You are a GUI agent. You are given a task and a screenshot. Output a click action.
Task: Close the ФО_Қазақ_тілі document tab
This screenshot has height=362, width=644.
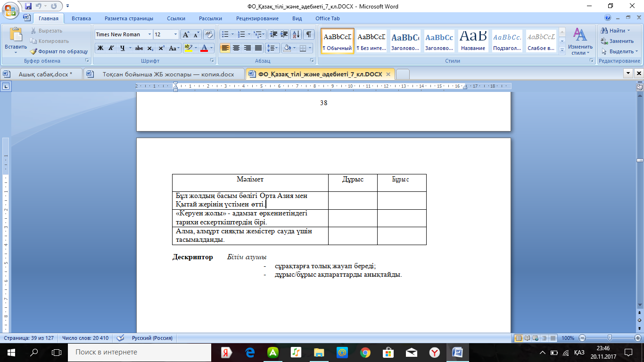tap(388, 74)
